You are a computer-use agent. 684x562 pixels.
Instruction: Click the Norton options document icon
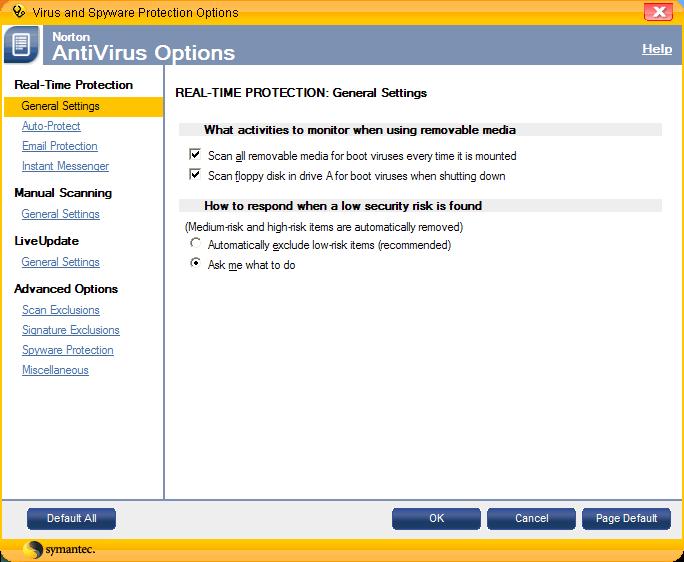click(22, 45)
